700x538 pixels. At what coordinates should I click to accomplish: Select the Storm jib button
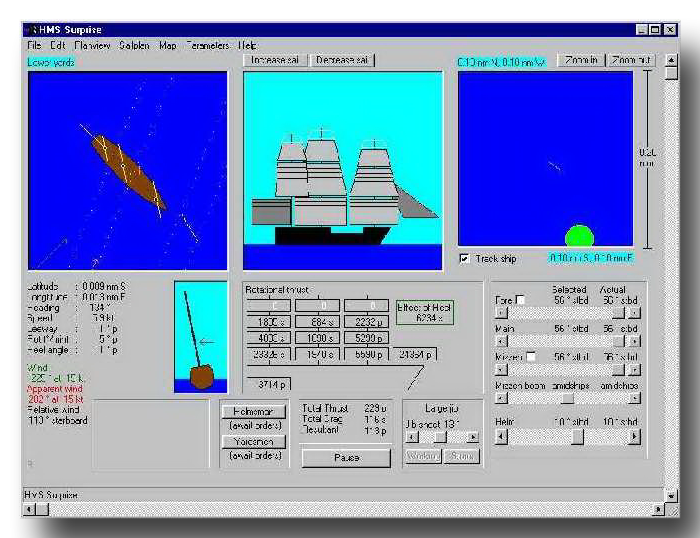pyautogui.click(x=461, y=456)
